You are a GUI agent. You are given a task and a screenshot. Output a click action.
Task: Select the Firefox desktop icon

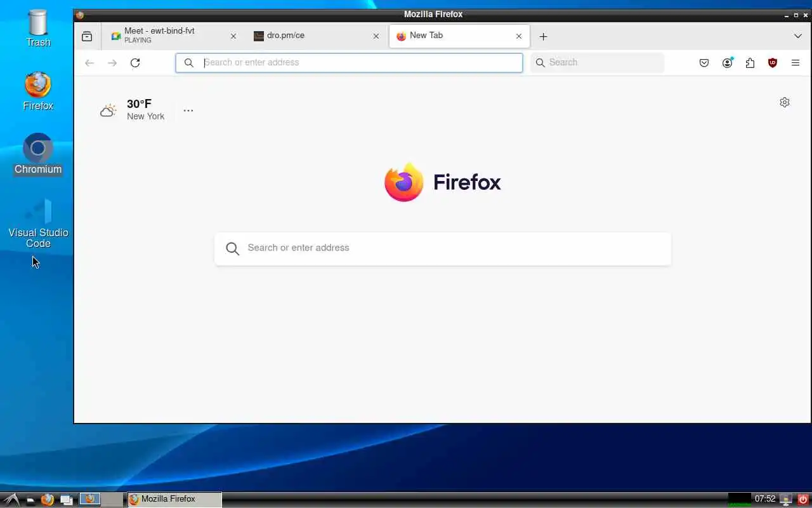pyautogui.click(x=38, y=91)
